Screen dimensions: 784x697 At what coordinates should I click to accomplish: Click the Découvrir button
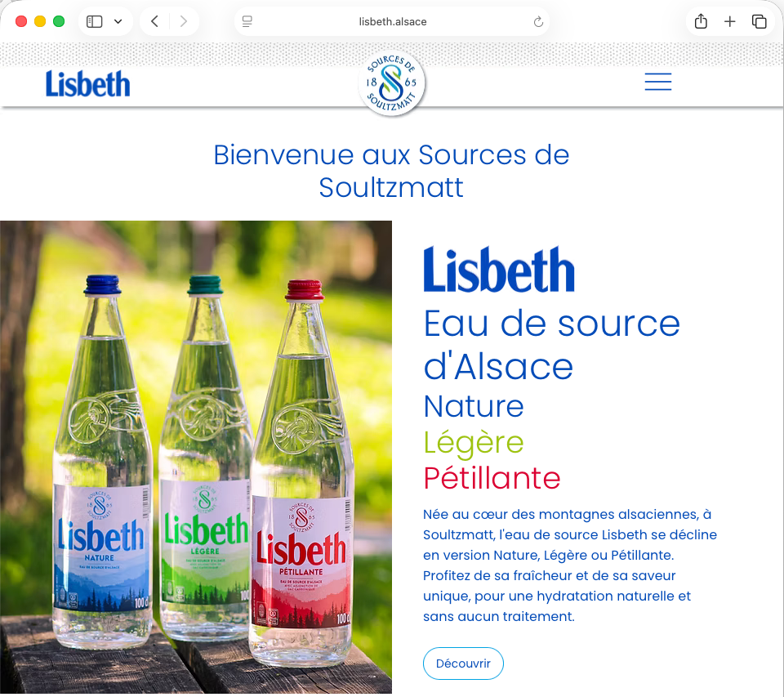tap(463, 663)
